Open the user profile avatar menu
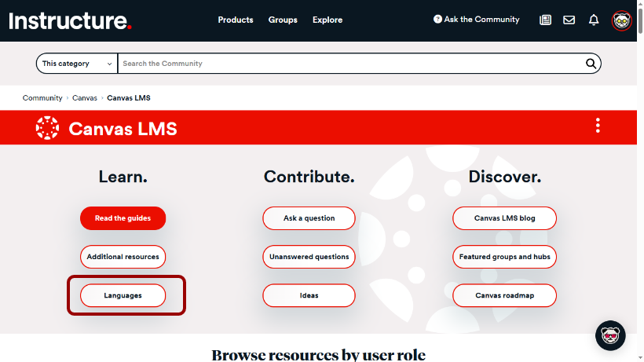This screenshot has height=362, width=644. (621, 20)
